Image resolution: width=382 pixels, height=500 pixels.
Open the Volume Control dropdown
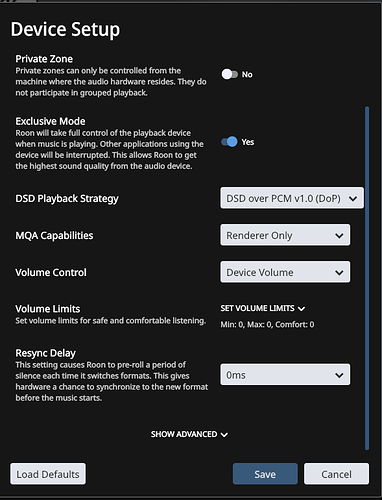tap(285, 272)
